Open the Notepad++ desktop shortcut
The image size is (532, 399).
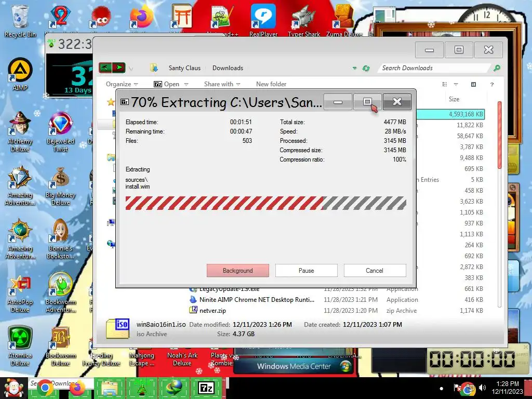[222, 19]
